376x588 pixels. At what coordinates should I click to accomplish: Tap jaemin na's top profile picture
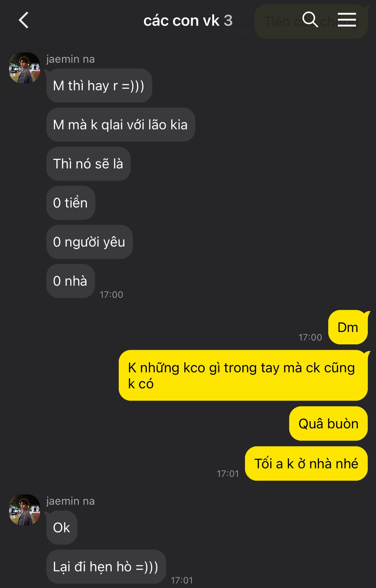click(24, 68)
